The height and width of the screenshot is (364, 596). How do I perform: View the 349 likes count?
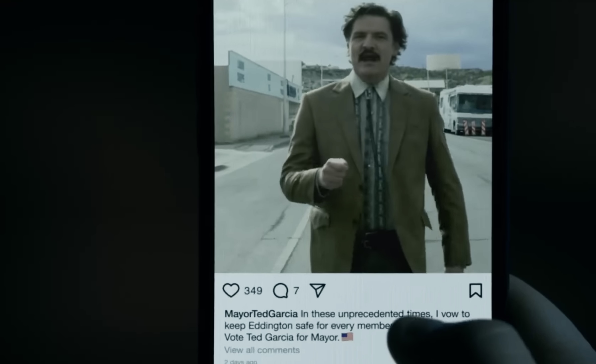point(253,291)
